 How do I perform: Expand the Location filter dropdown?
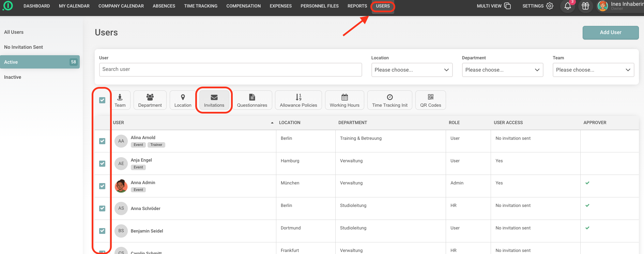(412, 70)
